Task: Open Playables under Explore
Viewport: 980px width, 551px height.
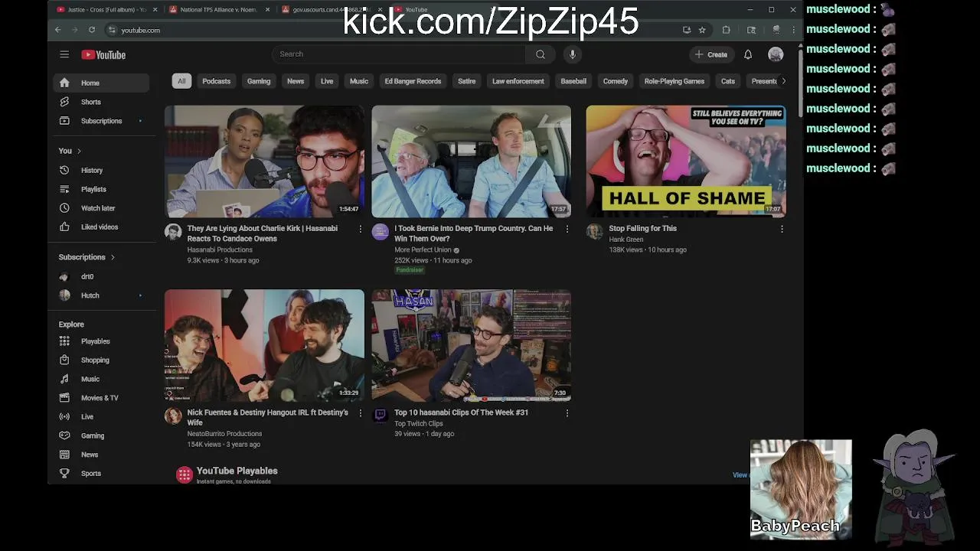Action: point(102,341)
